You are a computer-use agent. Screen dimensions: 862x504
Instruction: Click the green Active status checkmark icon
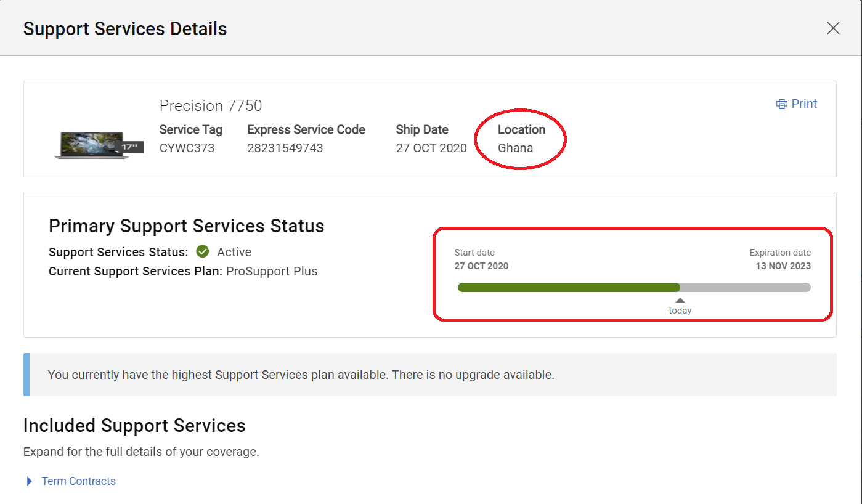point(203,251)
